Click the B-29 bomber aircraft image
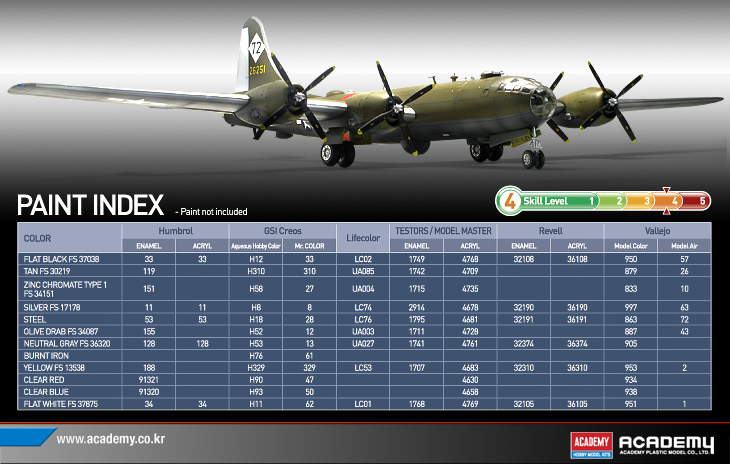This screenshot has width=730, height=464. (x=365, y=95)
